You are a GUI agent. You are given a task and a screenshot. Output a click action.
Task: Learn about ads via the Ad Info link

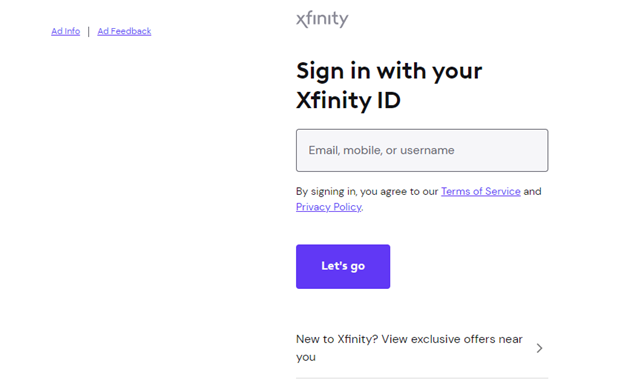pos(66,31)
